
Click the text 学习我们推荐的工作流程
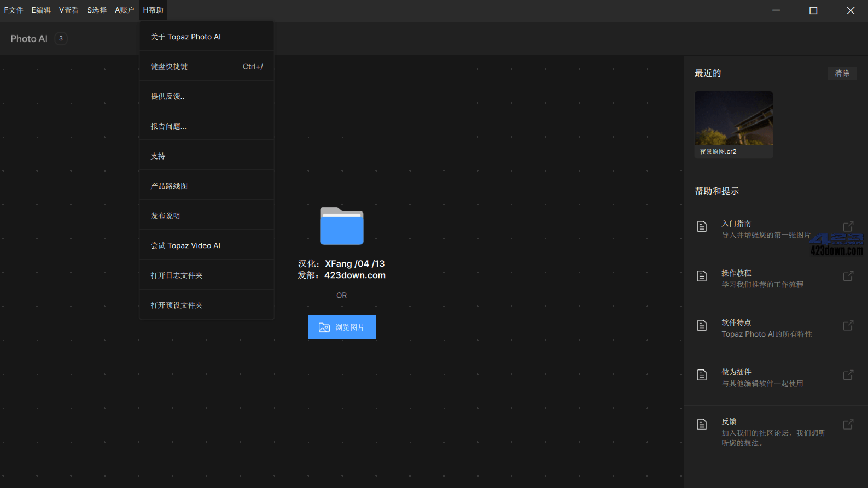tap(762, 285)
